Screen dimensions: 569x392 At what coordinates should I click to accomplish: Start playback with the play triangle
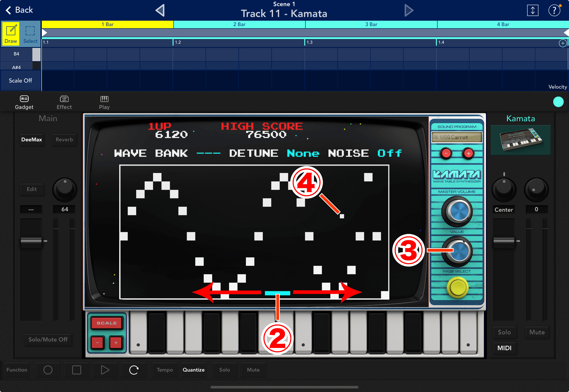click(x=105, y=370)
